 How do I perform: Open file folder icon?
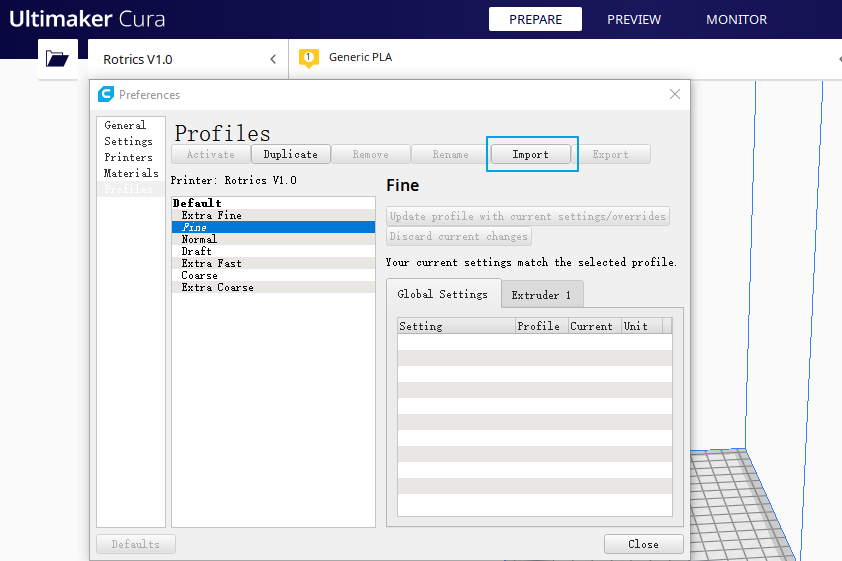click(x=57, y=58)
